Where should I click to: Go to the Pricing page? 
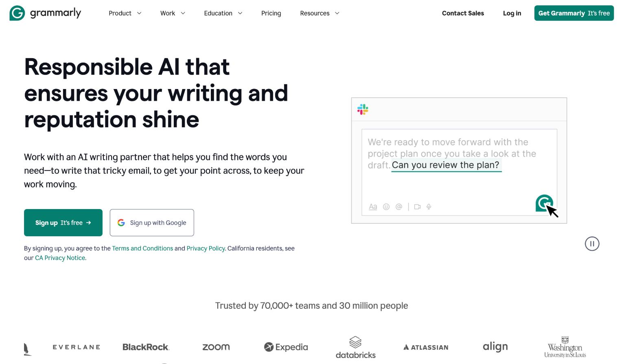pyautogui.click(x=271, y=13)
